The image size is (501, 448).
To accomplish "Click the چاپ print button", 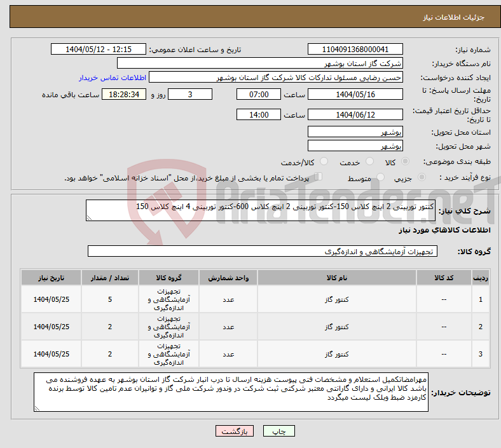I will [279, 431].
